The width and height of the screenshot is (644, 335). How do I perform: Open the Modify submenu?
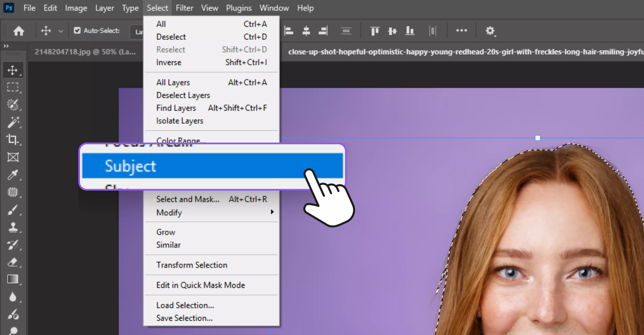click(169, 213)
